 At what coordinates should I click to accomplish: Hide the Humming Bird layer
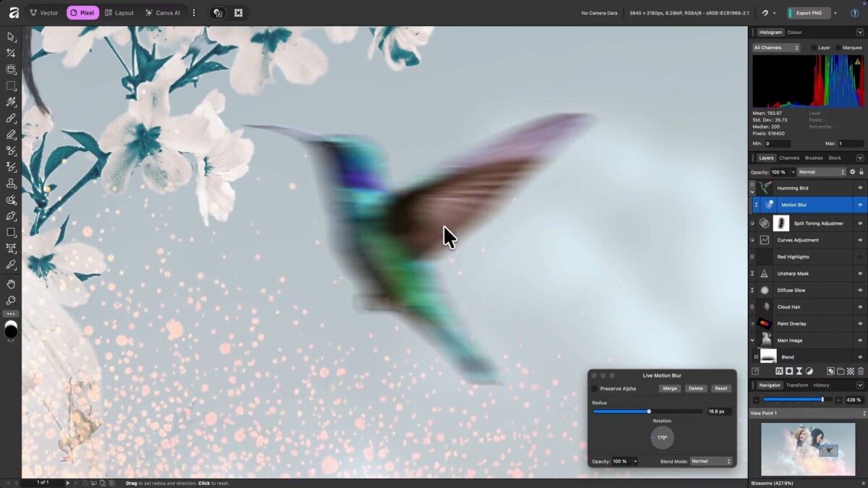point(860,188)
